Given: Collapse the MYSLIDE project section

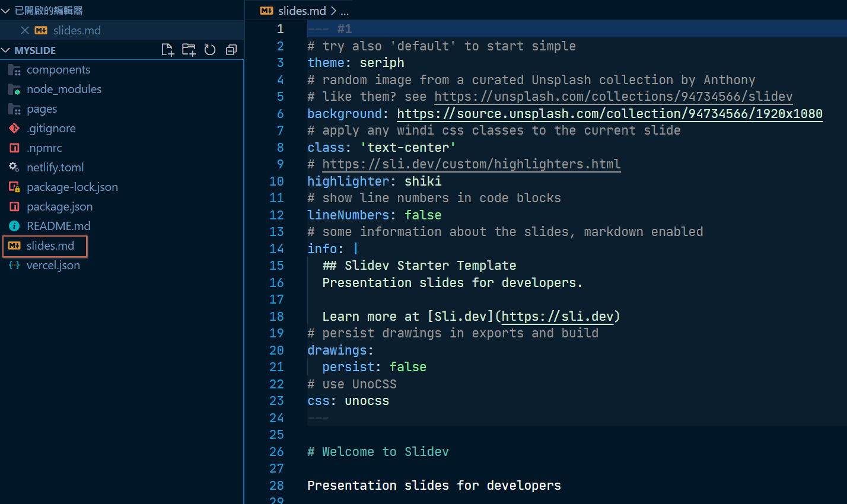Looking at the screenshot, I should pos(34,50).
